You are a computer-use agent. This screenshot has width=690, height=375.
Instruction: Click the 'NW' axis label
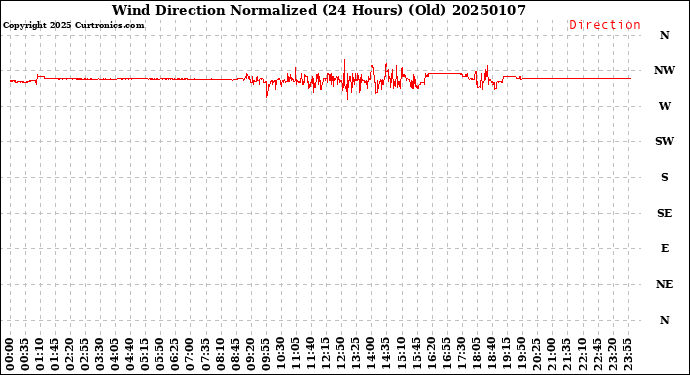pos(664,70)
